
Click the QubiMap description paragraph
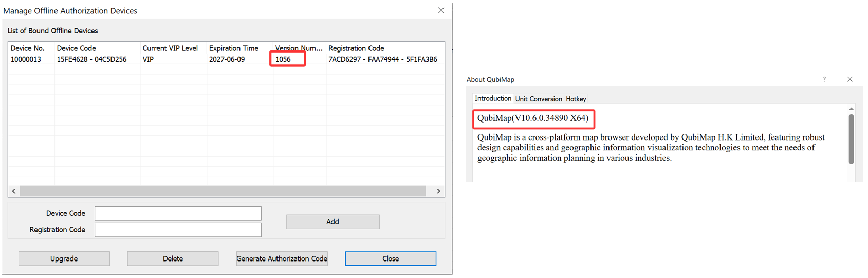click(x=651, y=147)
